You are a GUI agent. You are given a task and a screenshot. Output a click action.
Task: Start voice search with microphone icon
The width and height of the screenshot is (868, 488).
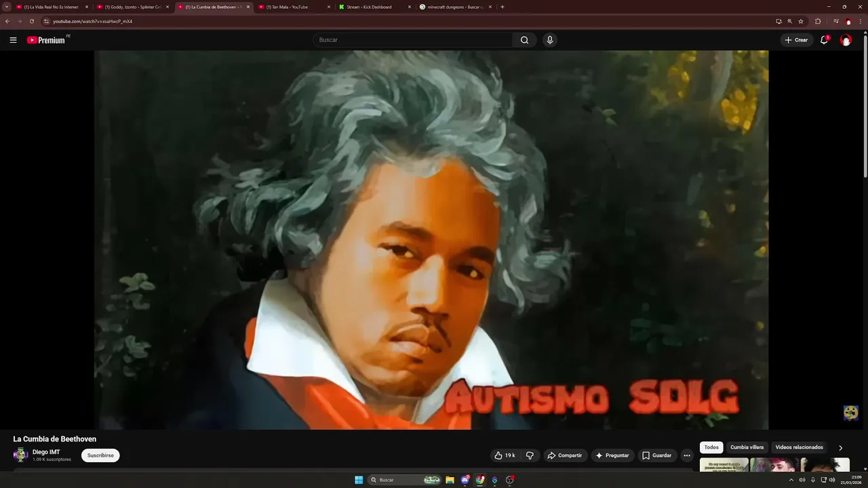point(550,40)
